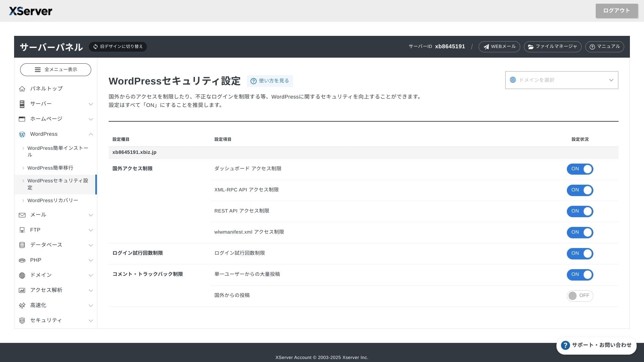Open サポート・お問い合わせ widget
This screenshot has width=644, height=362.
pyautogui.click(x=596, y=345)
